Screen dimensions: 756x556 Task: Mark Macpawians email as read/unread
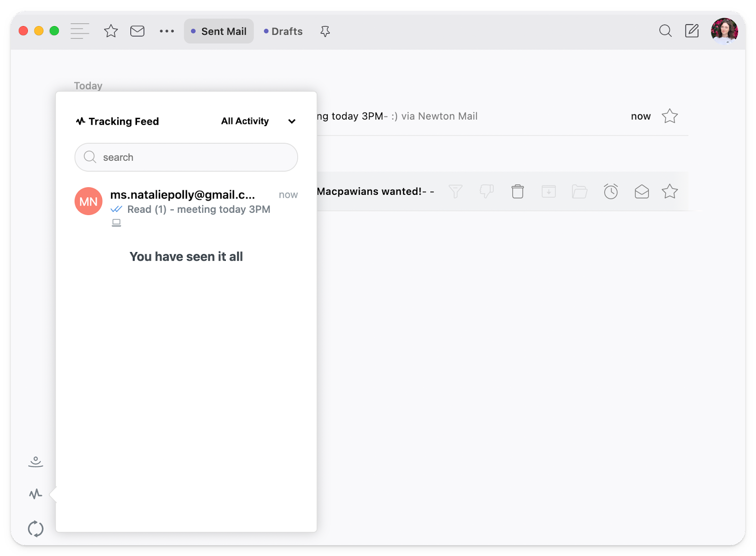coord(642,191)
